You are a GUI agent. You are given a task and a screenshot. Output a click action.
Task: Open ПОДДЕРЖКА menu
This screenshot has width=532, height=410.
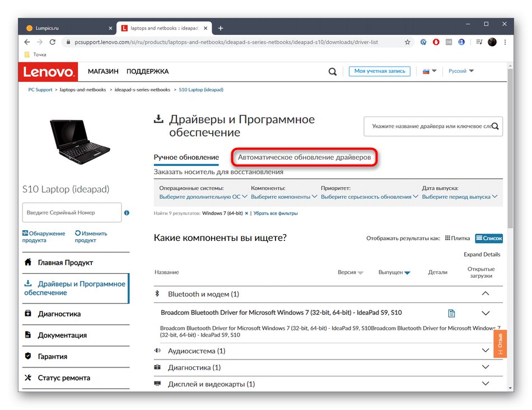click(x=148, y=72)
